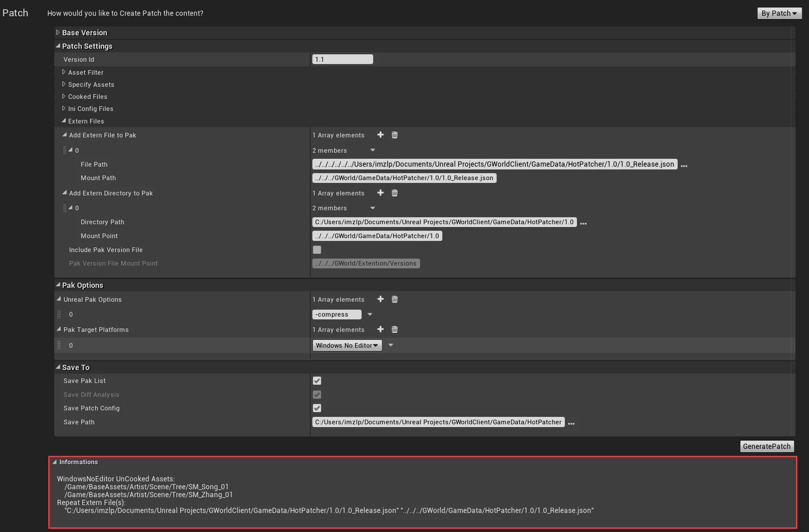The image size is (809, 532).
Task: Expand the Cooked Files category
Action: tap(64, 96)
